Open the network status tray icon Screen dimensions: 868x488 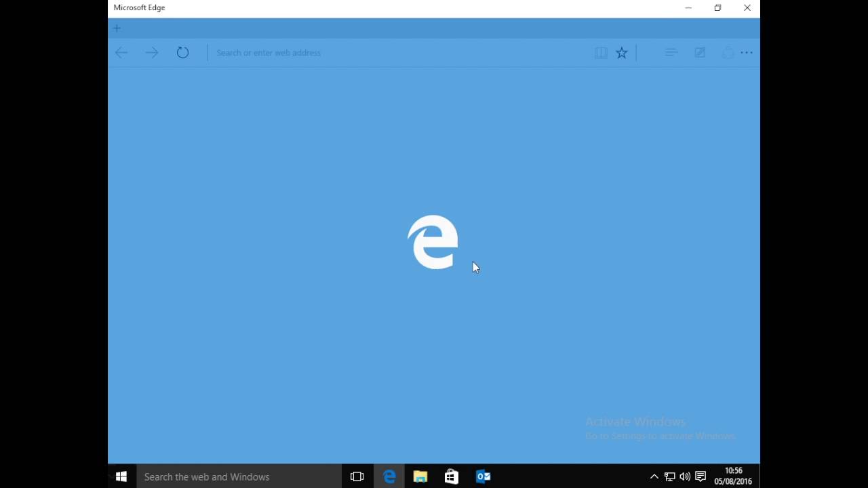coord(669,477)
